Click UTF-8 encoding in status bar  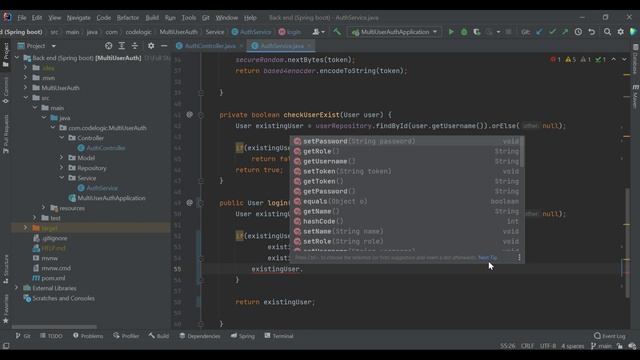click(548, 346)
